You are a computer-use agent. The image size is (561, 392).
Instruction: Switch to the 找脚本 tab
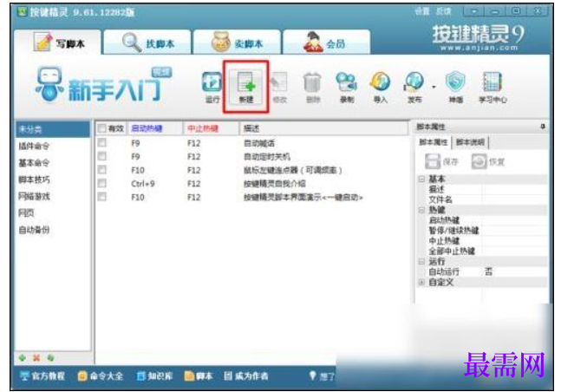pyautogui.click(x=147, y=42)
